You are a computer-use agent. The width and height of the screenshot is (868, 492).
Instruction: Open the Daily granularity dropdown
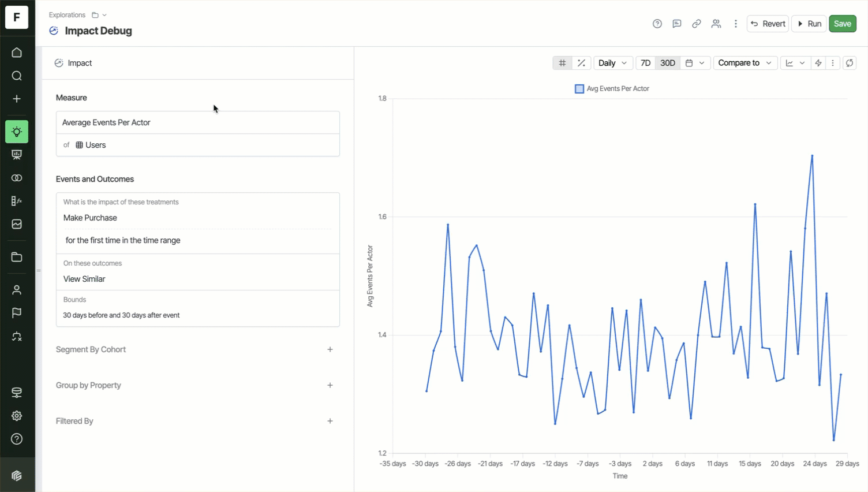click(612, 63)
